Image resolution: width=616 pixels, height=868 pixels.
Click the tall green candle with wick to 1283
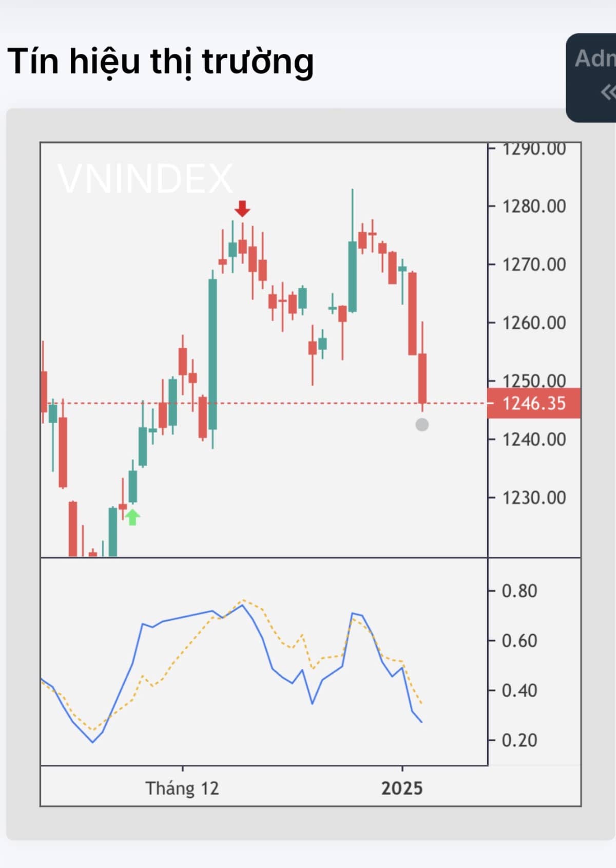(x=353, y=276)
